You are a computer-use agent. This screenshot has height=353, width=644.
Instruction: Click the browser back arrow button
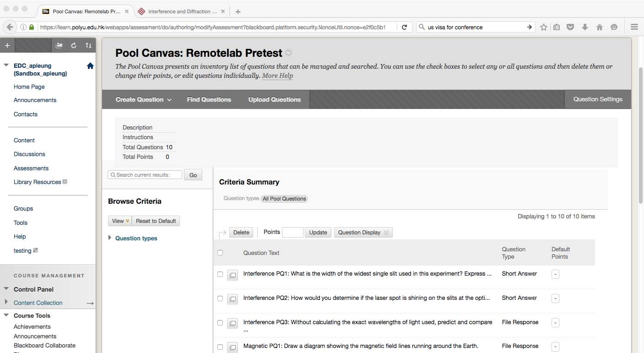click(10, 27)
